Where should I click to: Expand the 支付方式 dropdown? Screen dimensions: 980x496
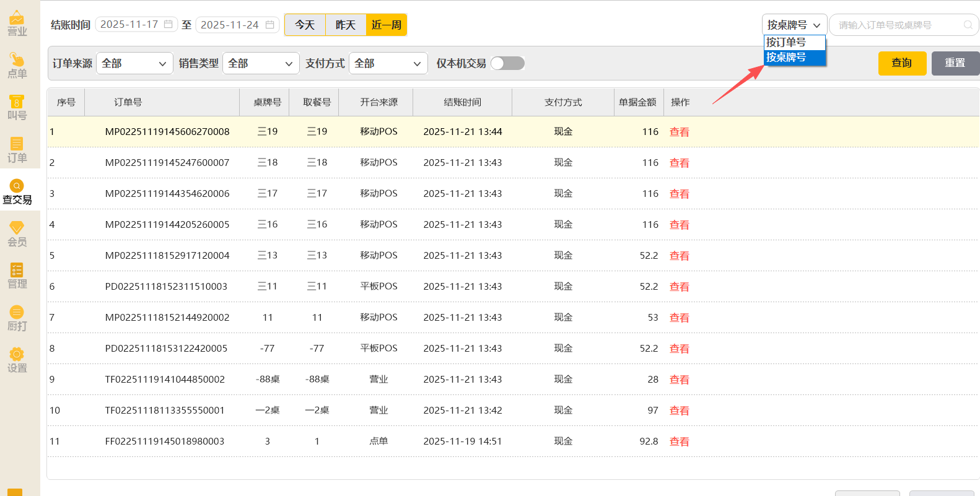pyautogui.click(x=388, y=63)
